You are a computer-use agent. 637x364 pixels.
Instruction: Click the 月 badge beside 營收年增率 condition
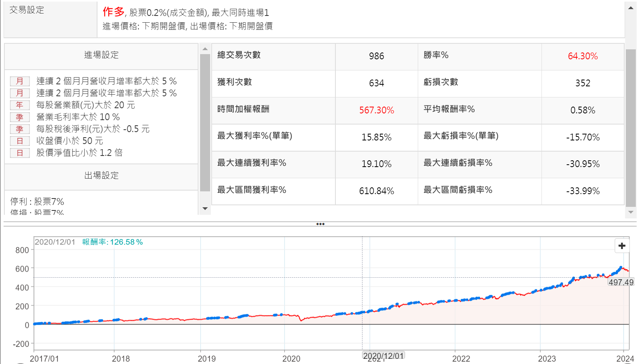(20, 93)
